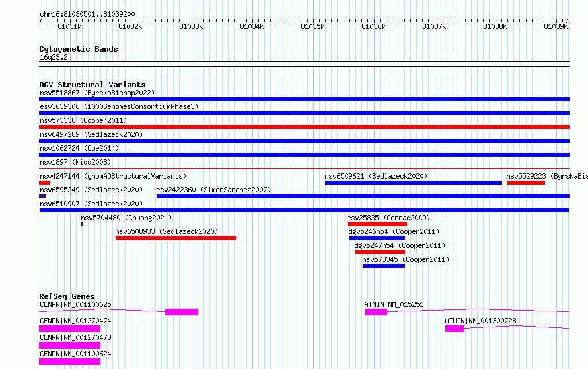The width and height of the screenshot is (588, 369).
Task: Click the 81034k ruler tick label
Action: point(252,26)
